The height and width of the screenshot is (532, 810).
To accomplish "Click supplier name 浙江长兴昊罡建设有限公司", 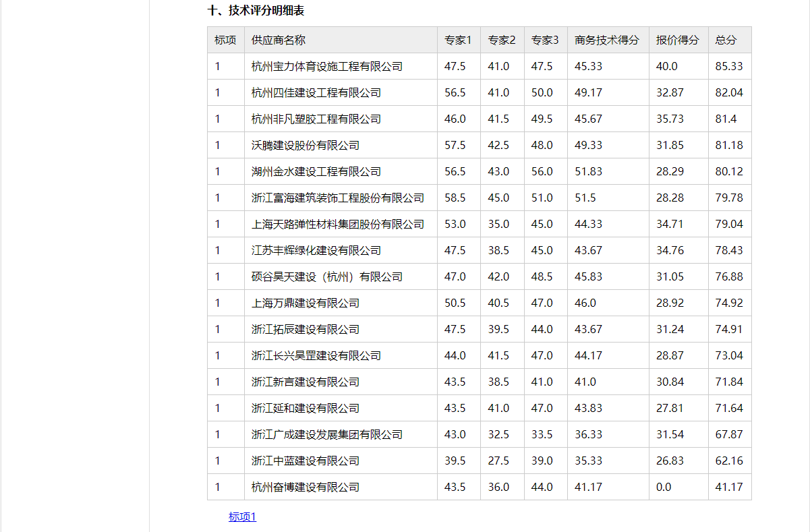I will (316, 355).
